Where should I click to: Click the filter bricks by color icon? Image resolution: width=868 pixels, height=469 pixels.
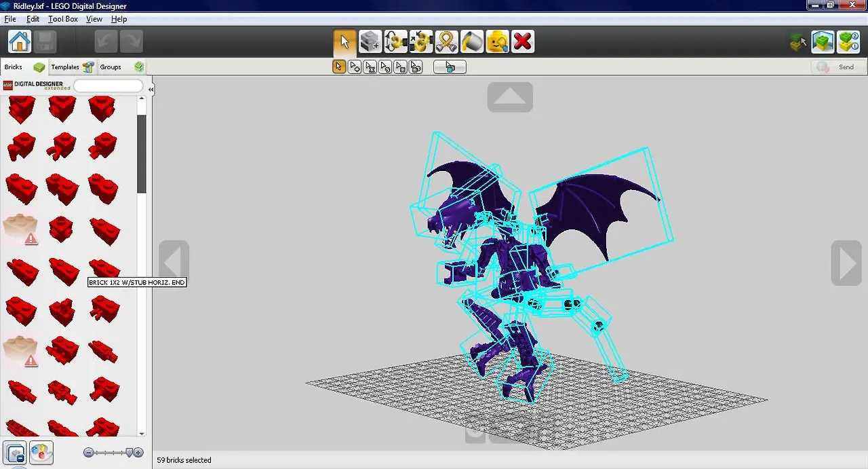pos(41,452)
